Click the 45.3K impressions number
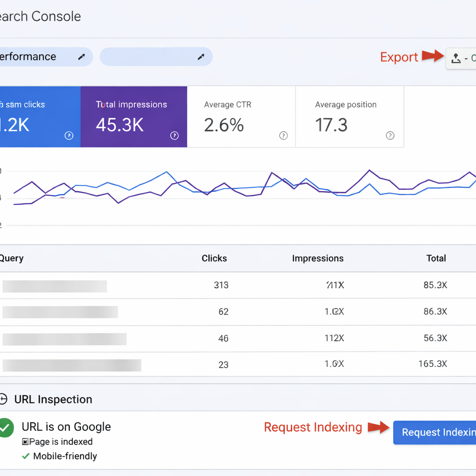The image size is (476, 476). pyautogui.click(x=119, y=125)
